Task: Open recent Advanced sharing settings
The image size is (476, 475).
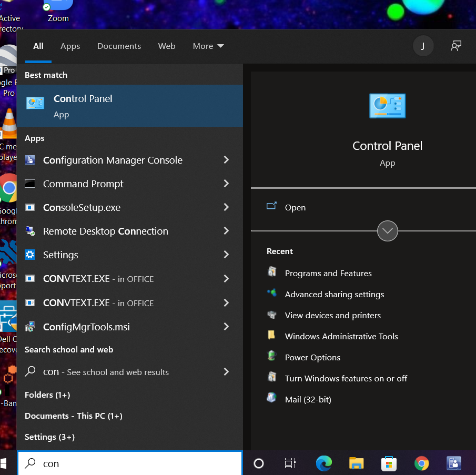Action: [x=334, y=295]
